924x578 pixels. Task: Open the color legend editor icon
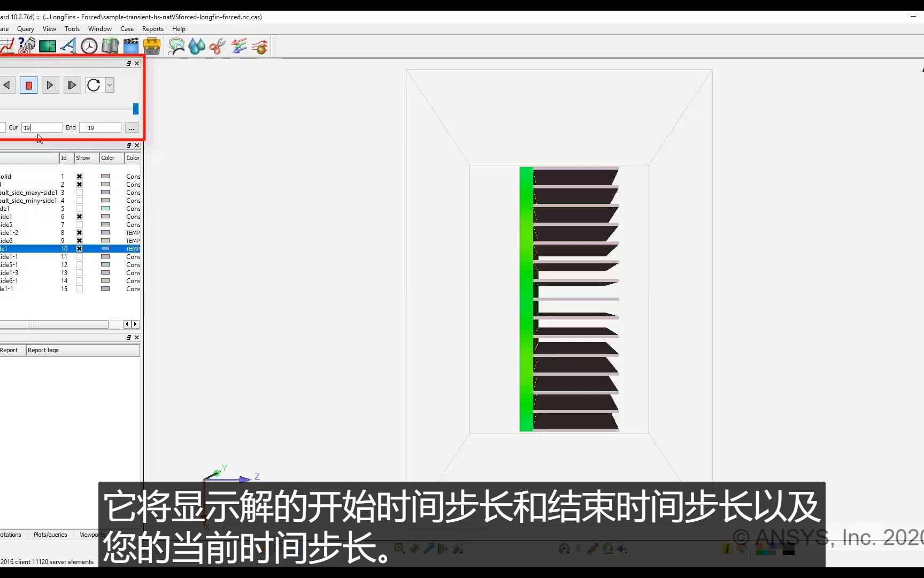pos(47,46)
